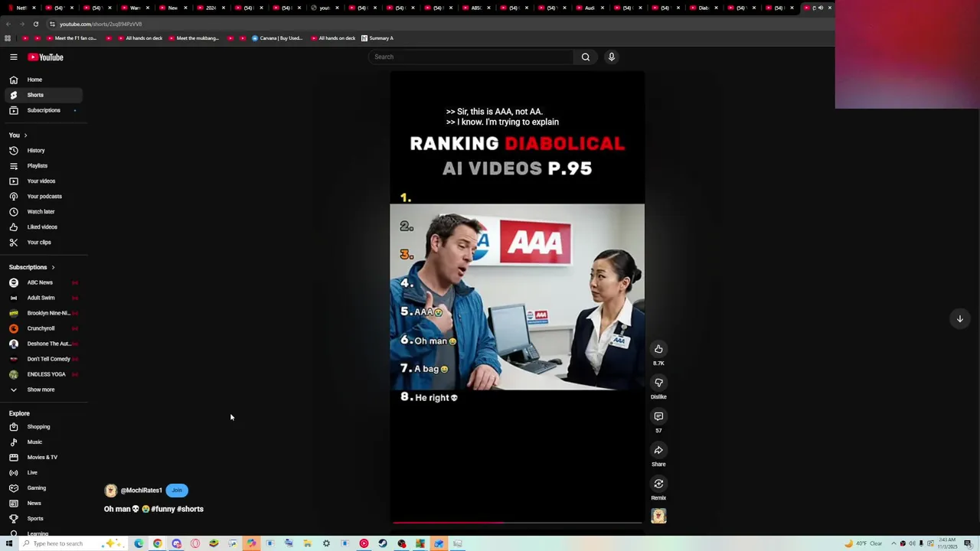Open News under Explore

click(x=44, y=504)
